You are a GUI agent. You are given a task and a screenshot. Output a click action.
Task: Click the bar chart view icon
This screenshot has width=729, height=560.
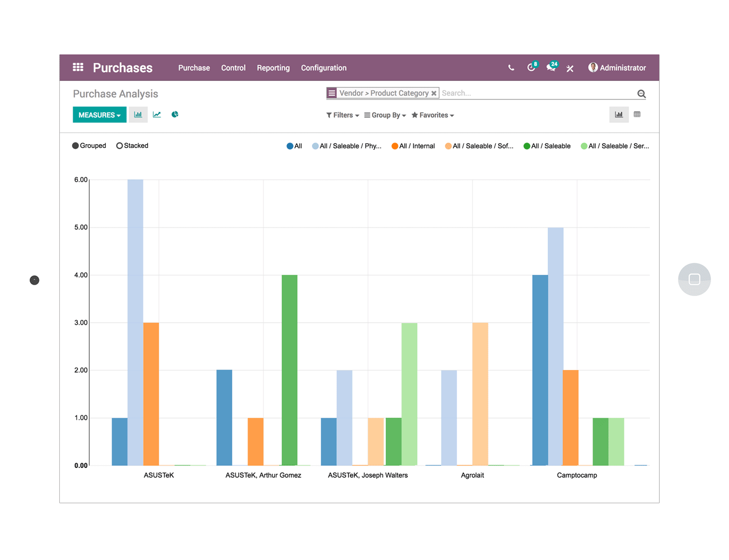(138, 114)
